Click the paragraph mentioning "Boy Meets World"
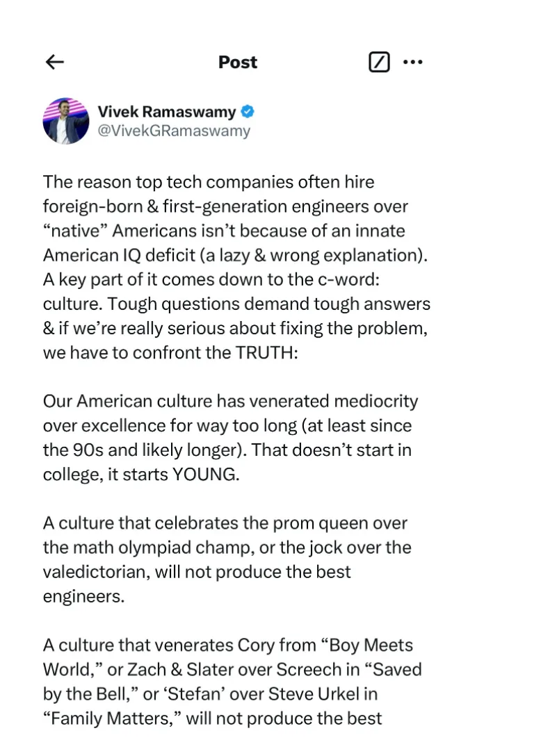Image resolution: width=541 pixels, height=756 pixels. (x=229, y=681)
